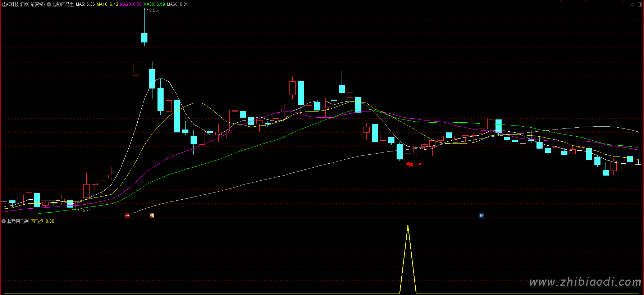Click the 8.55 high price marker
Screen dimensions: 644x295
point(153,10)
